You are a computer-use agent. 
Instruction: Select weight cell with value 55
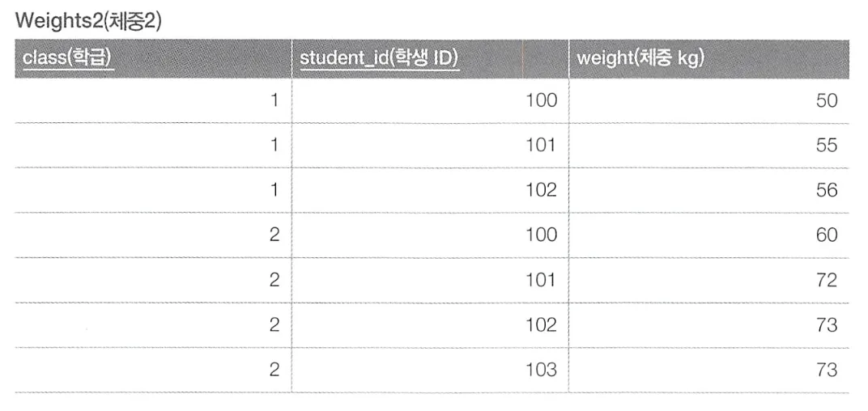pos(709,146)
